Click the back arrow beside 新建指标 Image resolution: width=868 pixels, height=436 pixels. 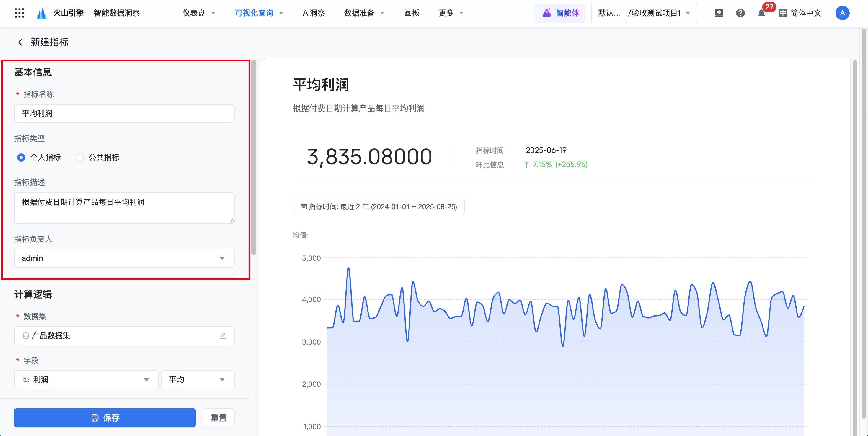(20, 42)
